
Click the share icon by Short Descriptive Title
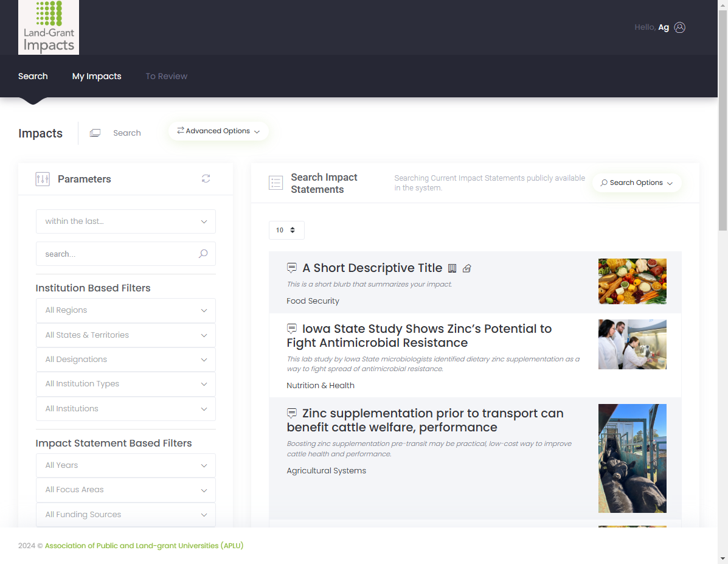tap(467, 268)
